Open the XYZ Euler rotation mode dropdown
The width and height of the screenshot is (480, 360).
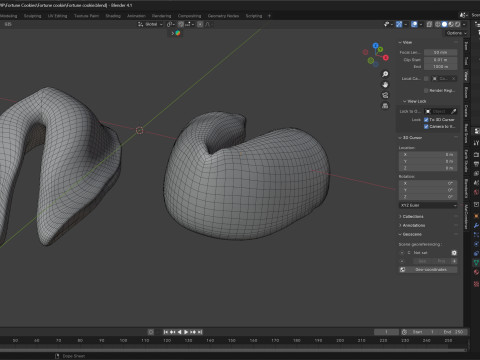point(428,205)
